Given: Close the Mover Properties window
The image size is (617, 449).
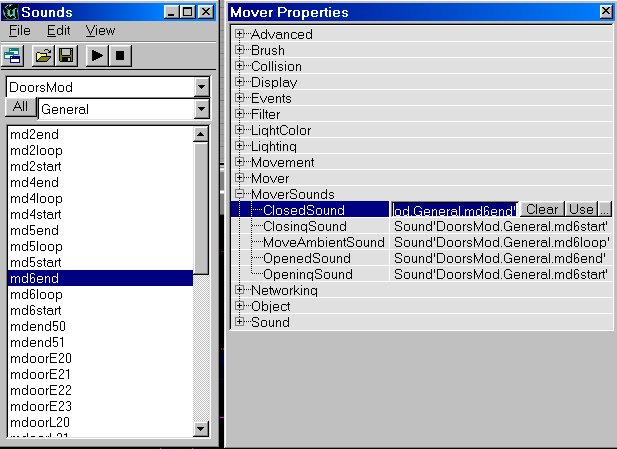Looking at the screenshot, I should click(x=605, y=12).
